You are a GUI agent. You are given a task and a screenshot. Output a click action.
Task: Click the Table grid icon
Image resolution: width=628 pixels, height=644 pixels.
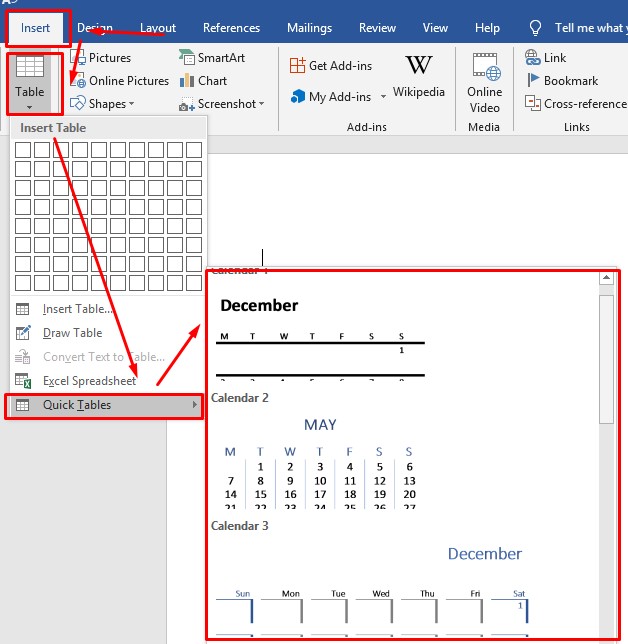click(30, 67)
